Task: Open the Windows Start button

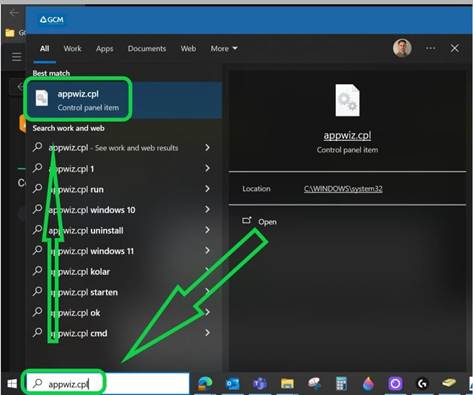Action: (x=12, y=384)
